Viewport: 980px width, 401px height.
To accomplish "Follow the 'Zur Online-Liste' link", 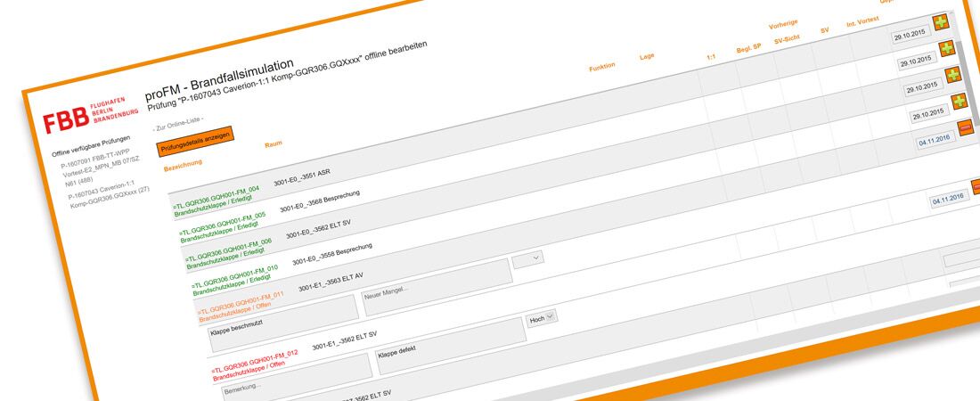I will [178, 120].
